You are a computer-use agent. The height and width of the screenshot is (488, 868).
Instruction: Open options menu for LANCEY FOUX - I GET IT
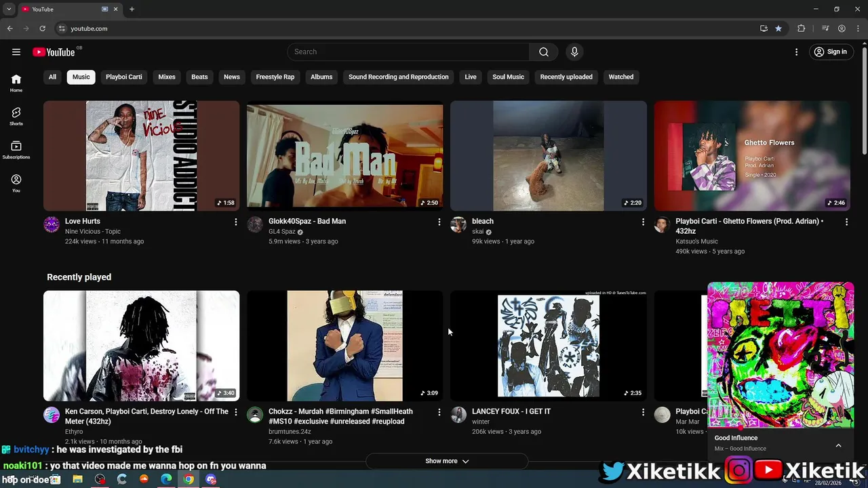643,412
